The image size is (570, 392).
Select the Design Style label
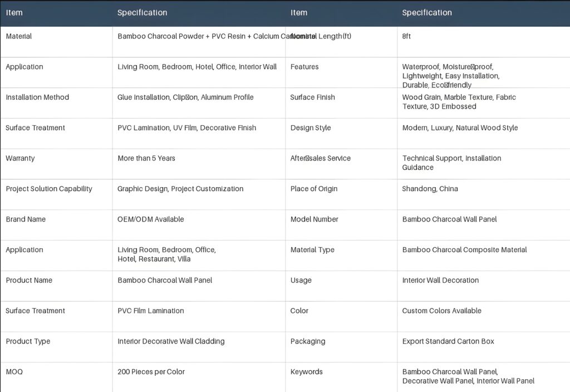[x=311, y=128]
